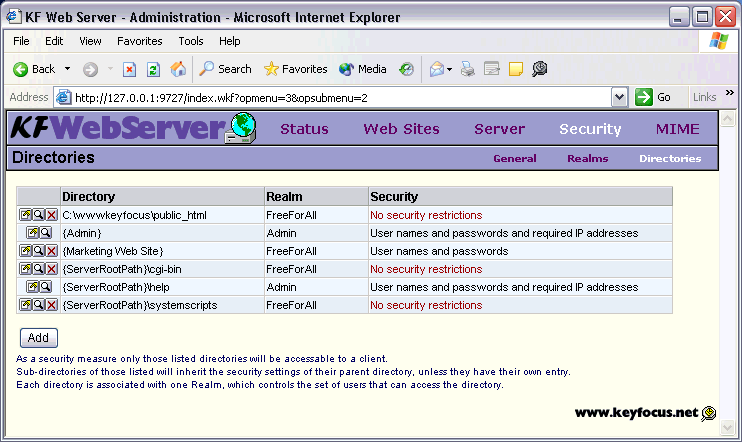
Task: Open the Back button history dropdown arrow
Action: pos(68,69)
